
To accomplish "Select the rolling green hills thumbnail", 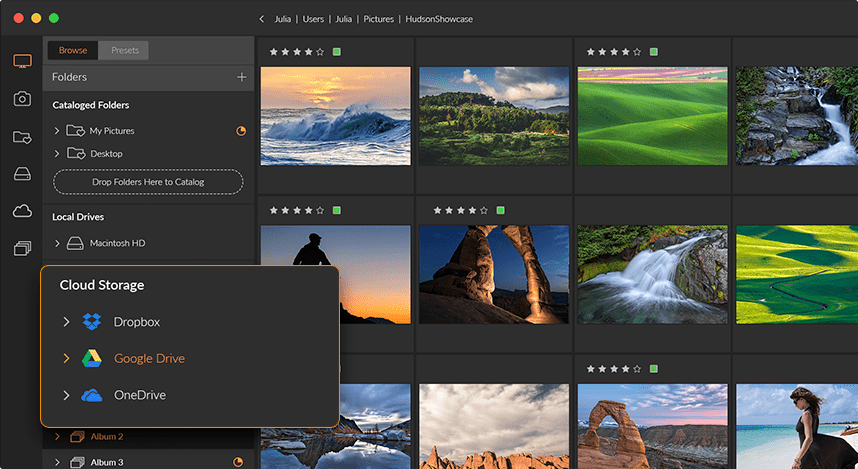I will [x=653, y=116].
